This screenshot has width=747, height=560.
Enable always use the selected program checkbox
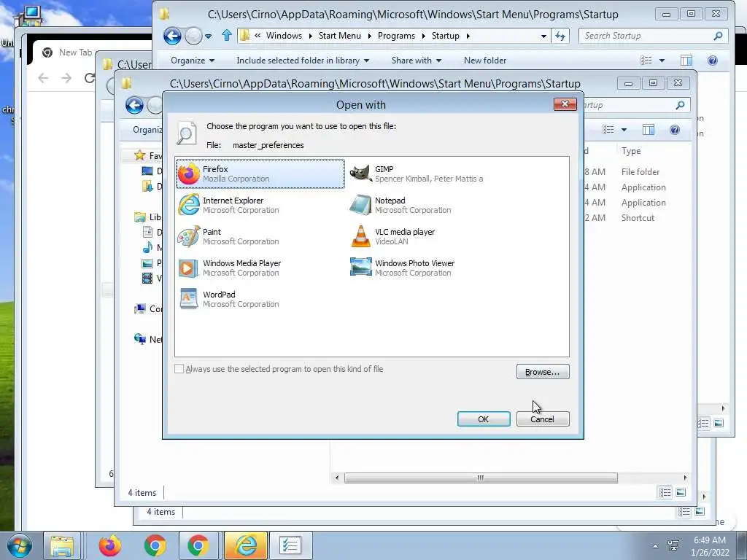tap(179, 369)
